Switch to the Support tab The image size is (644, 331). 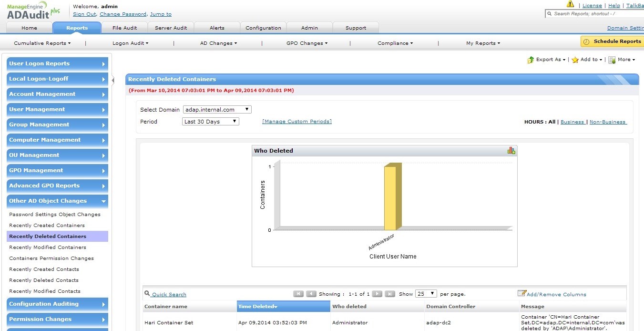click(x=356, y=28)
